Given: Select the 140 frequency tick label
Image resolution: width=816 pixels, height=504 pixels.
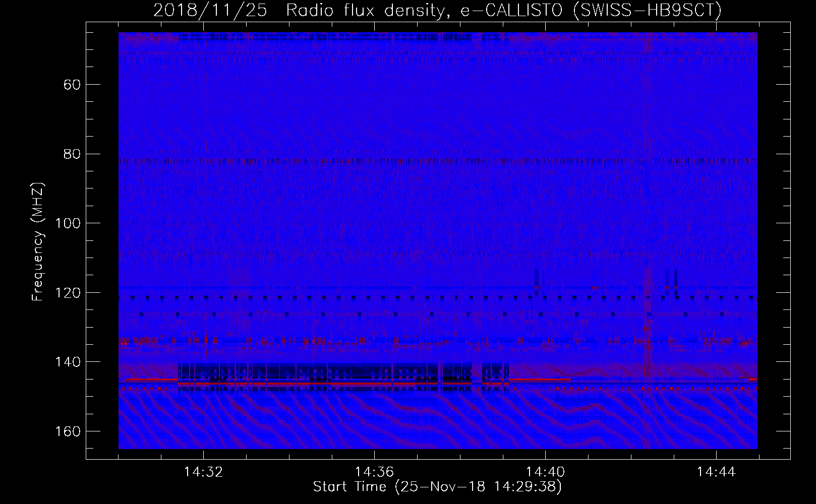Looking at the screenshot, I should [x=68, y=362].
